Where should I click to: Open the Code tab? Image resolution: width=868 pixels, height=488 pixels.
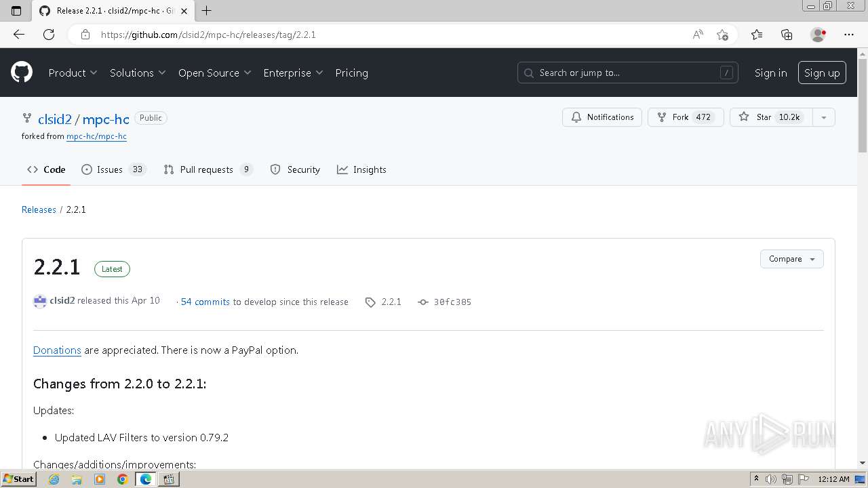46,169
